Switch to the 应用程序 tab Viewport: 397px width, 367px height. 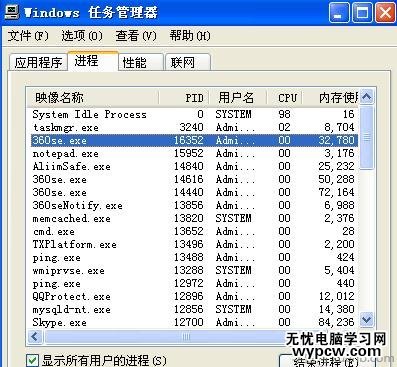coord(38,62)
